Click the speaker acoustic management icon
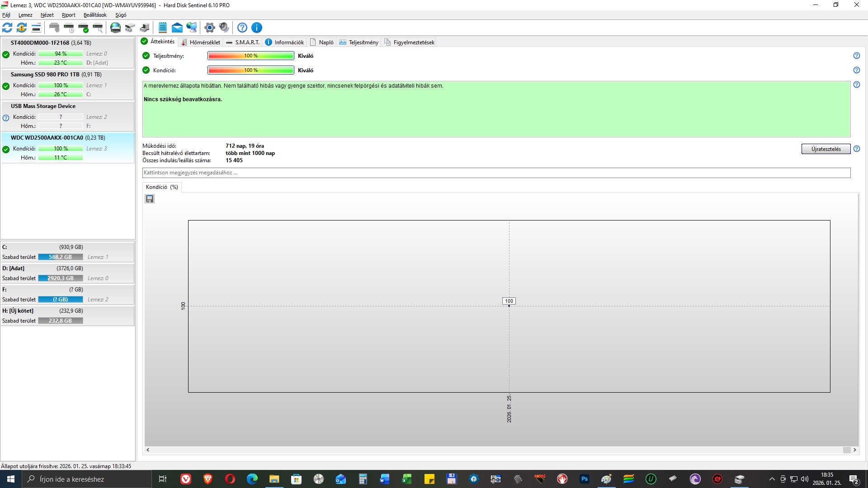 (x=224, y=28)
